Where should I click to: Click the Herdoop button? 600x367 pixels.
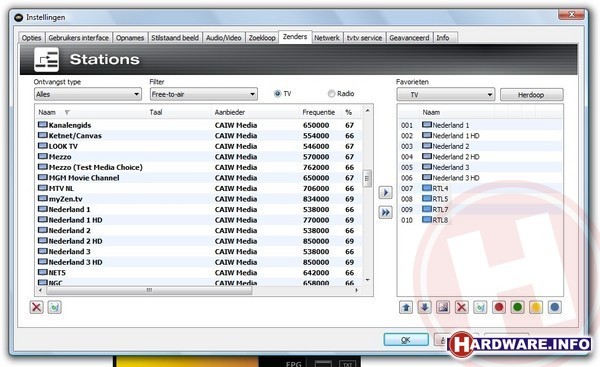point(531,95)
